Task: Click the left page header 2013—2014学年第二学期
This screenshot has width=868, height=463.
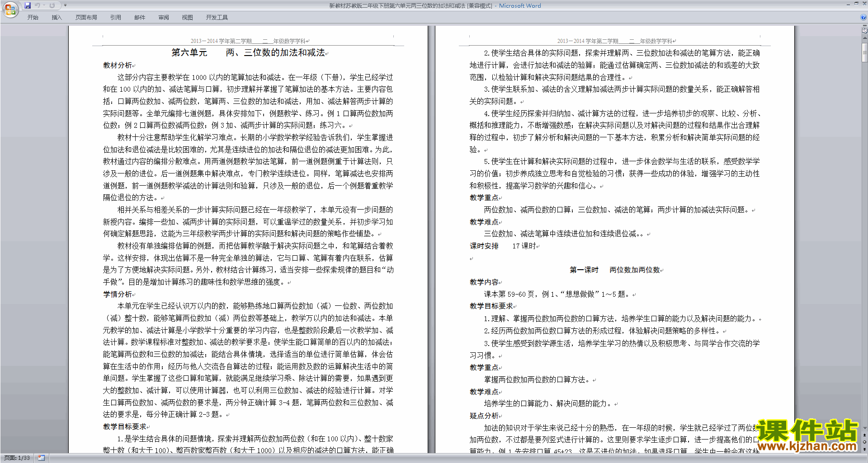Action: 248,41
